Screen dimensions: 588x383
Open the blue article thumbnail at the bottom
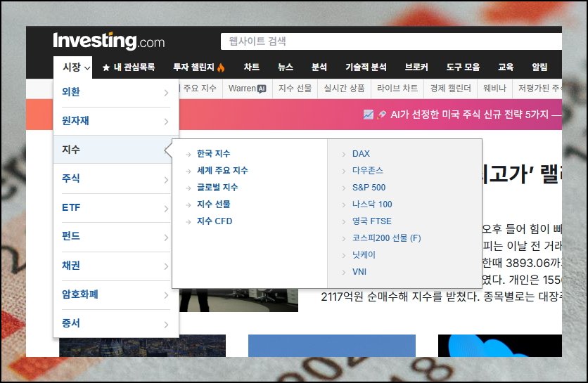point(332,346)
